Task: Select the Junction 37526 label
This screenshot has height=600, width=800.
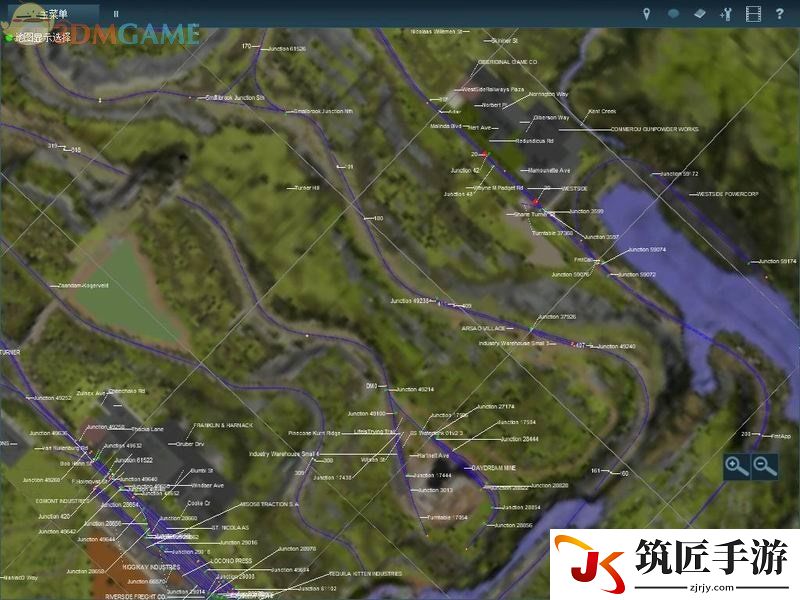Action: tap(557, 317)
